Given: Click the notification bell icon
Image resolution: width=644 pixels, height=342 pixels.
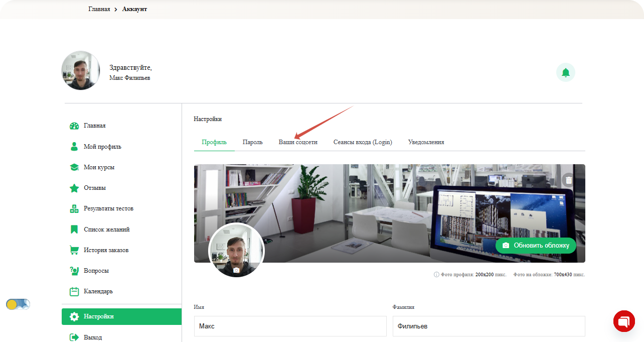Looking at the screenshot, I should [566, 73].
